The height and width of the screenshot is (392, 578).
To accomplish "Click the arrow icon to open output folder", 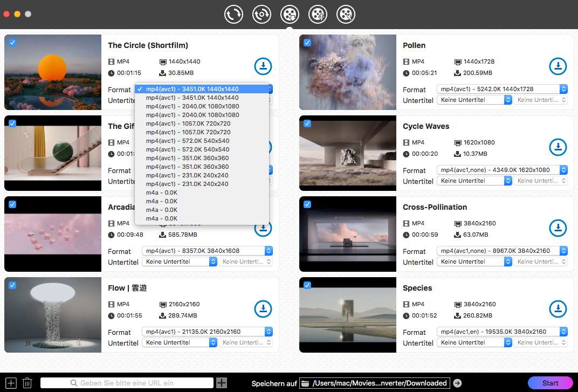I will [457, 383].
